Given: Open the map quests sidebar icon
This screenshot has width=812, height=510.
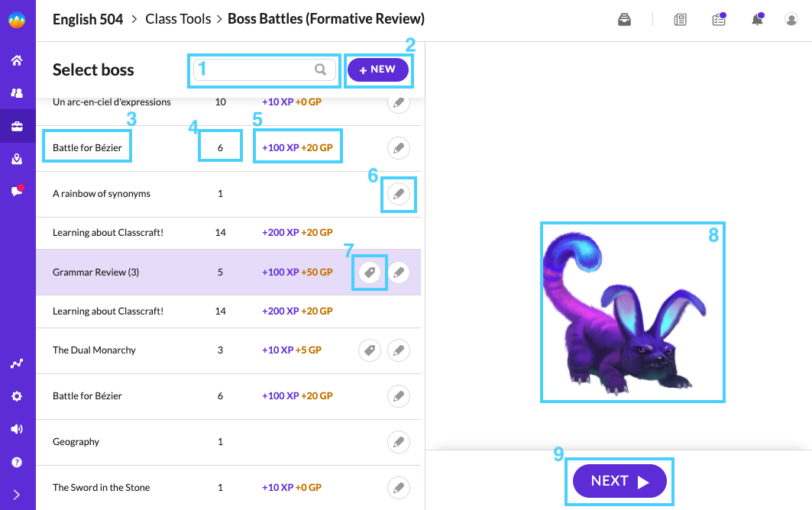Looking at the screenshot, I should pos(17,159).
